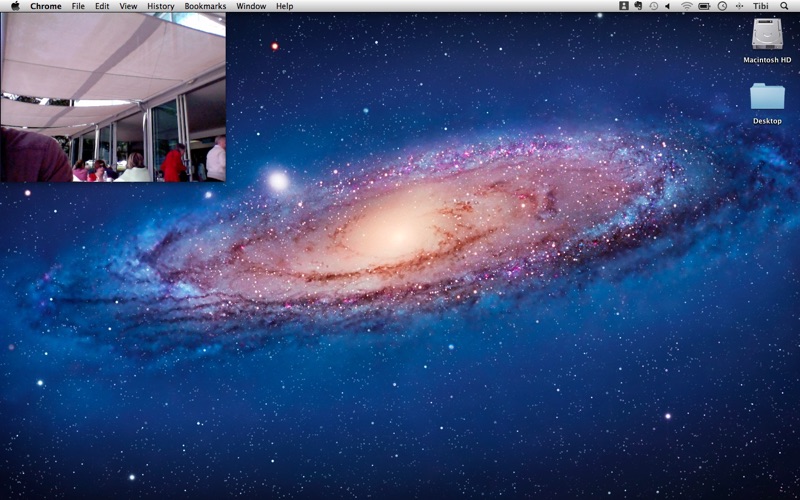800x500 pixels.
Task: Click the Desktop folder label
Action: [x=767, y=121]
